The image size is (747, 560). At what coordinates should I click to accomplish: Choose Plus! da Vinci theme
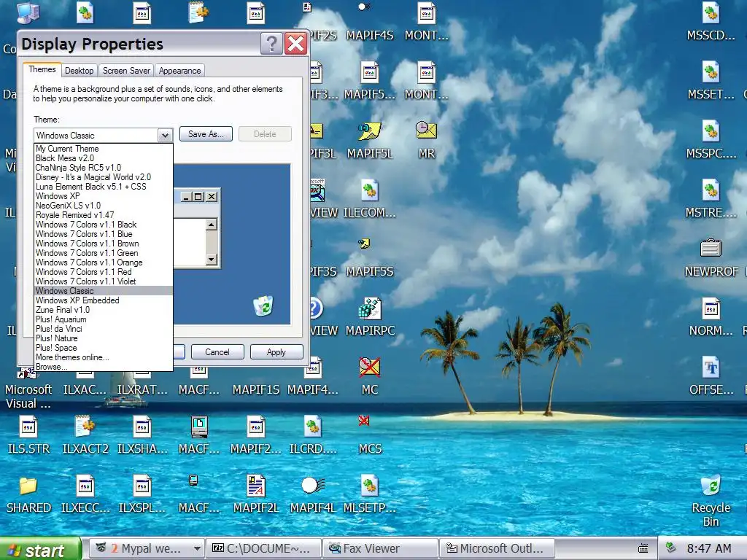coord(104,329)
